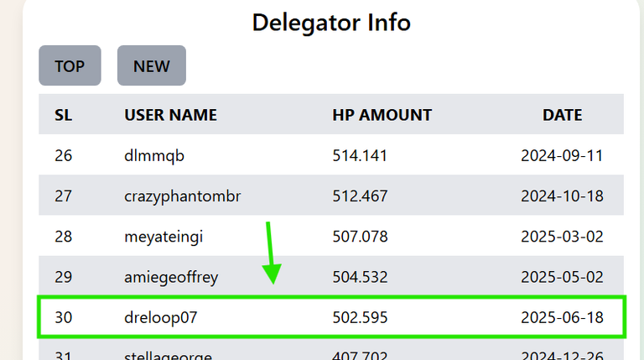
Task: Click the SL column header
Action: click(64, 115)
